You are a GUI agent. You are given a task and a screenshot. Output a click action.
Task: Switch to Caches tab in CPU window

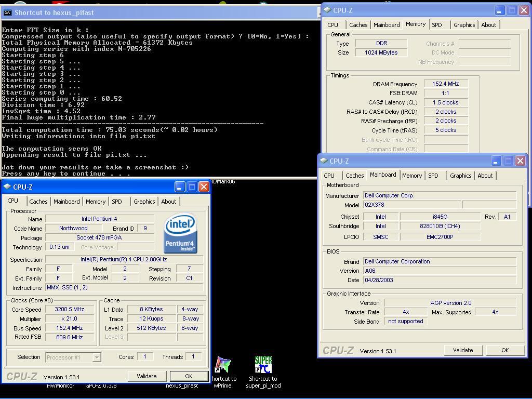click(x=38, y=202)
